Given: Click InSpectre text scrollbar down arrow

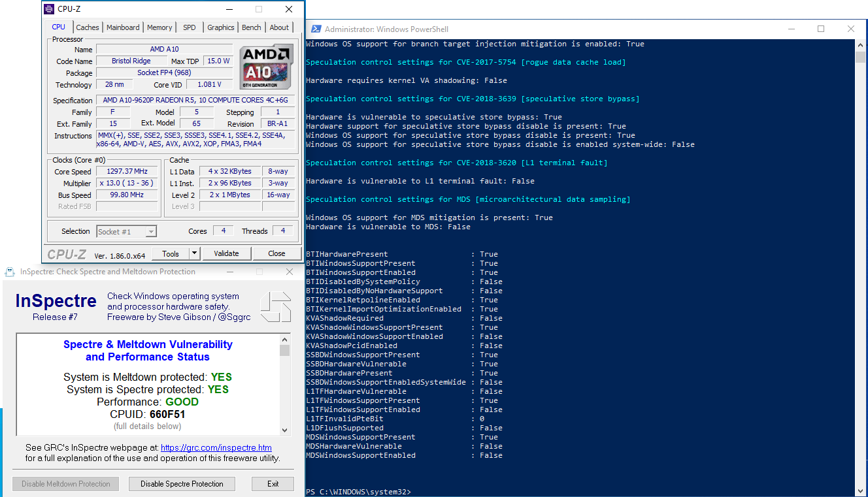Looking at the screenshot, I should tap(284, 430).
